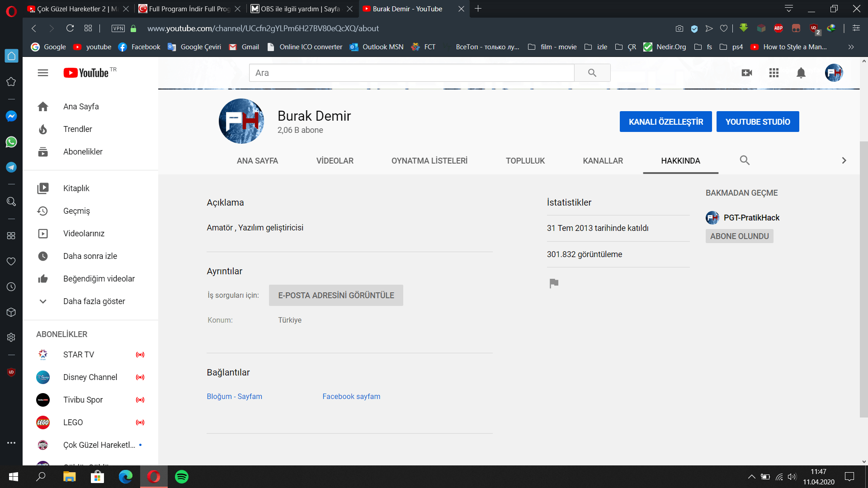Click in the Ara search field
Viewport: 868px width, 488px height.
click(x=411, y=73)
